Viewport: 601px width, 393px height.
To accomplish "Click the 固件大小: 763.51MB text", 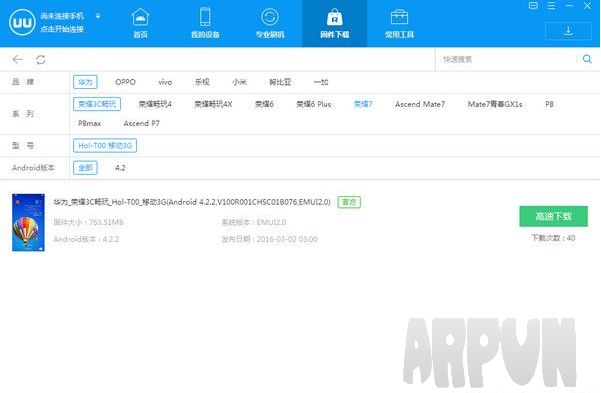I will click(89, 222).
